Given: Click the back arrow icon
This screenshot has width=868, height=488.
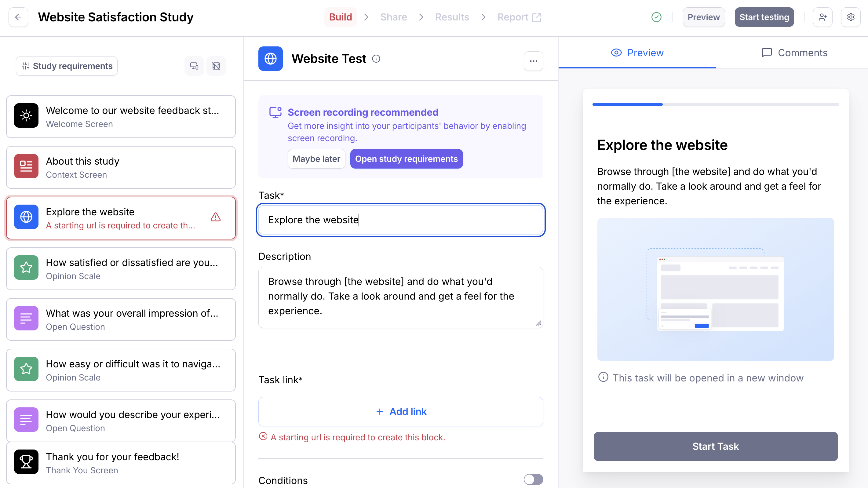Looking at the screenshot, I should (x=18, y=17).
